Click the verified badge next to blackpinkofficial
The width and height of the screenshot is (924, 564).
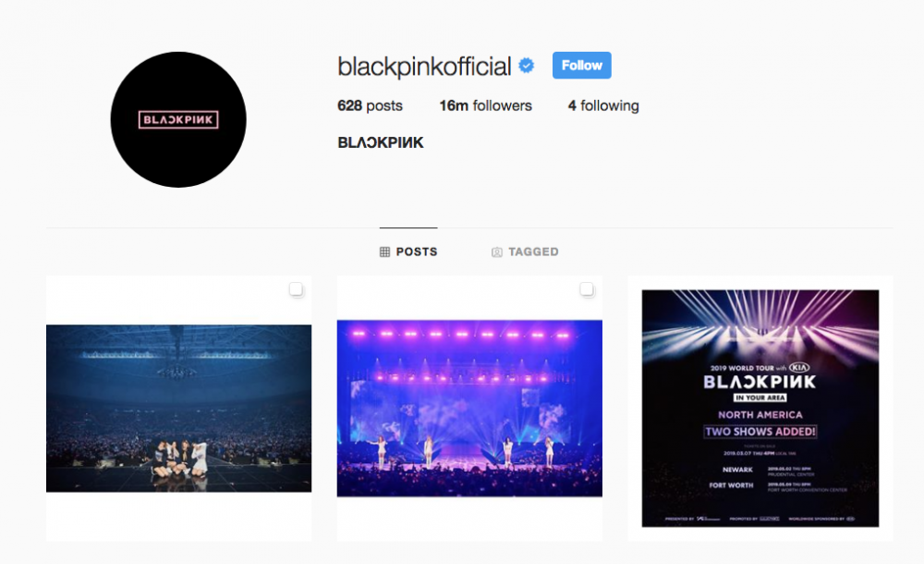pos(527,66)
